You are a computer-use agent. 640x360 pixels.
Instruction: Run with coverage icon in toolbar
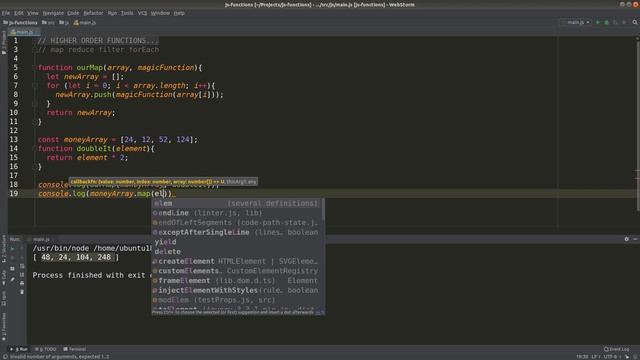pos(615,22)
